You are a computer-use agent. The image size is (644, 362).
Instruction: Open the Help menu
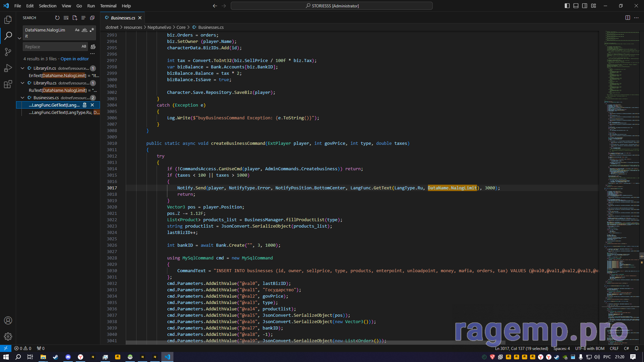click(x=126, y=6)
